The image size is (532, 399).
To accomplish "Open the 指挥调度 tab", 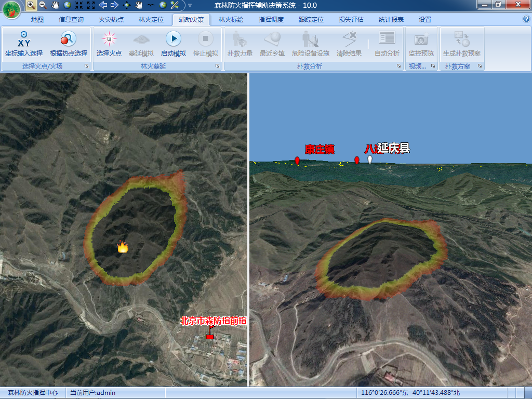I will 271,20.
